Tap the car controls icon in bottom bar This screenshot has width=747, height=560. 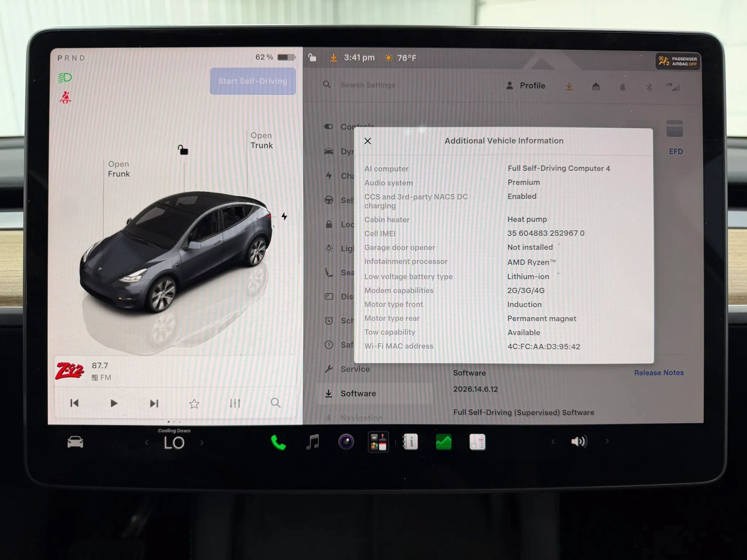click(x=75, y=442)
